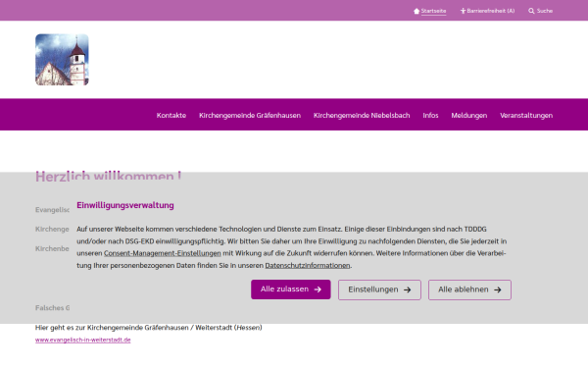588x368 pixels.
Task: Open the Startseite link
Action: 433,11
